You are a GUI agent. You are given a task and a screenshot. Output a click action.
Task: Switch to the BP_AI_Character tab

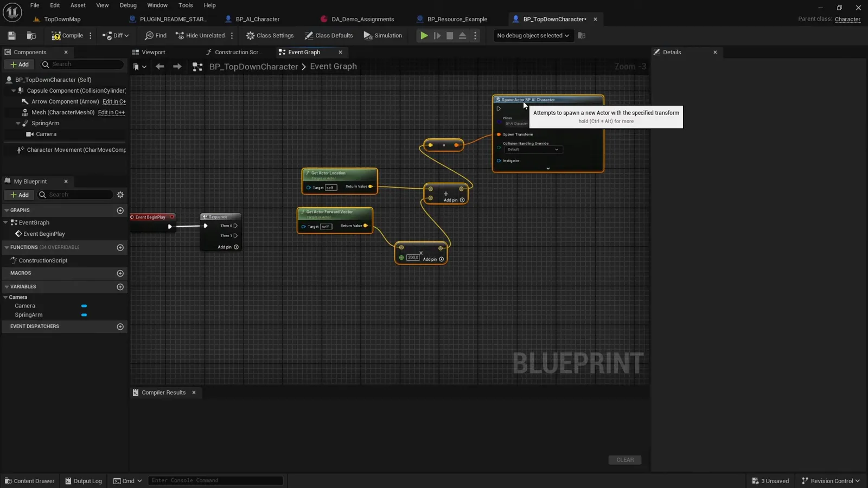(258, 19)
